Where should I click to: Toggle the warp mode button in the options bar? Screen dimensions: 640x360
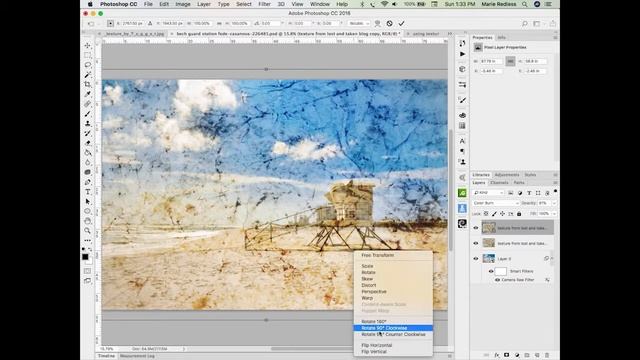(378, 24)
